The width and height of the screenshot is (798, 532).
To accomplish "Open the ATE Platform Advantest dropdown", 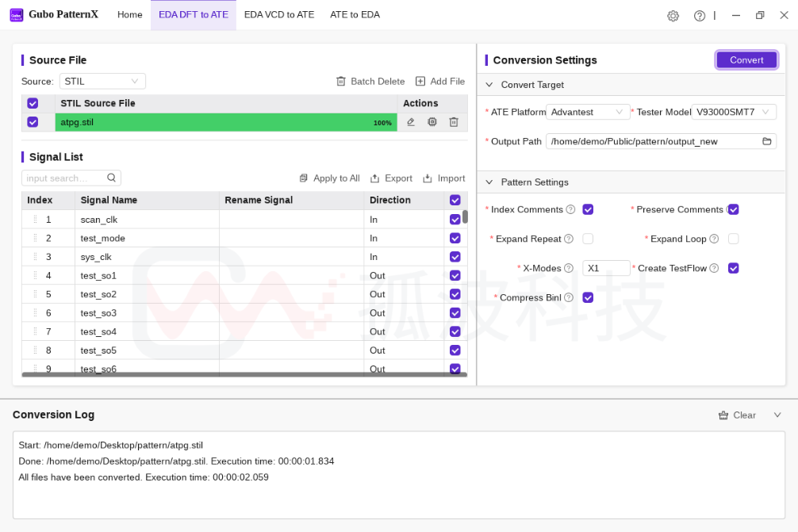I will coord(587,112).
